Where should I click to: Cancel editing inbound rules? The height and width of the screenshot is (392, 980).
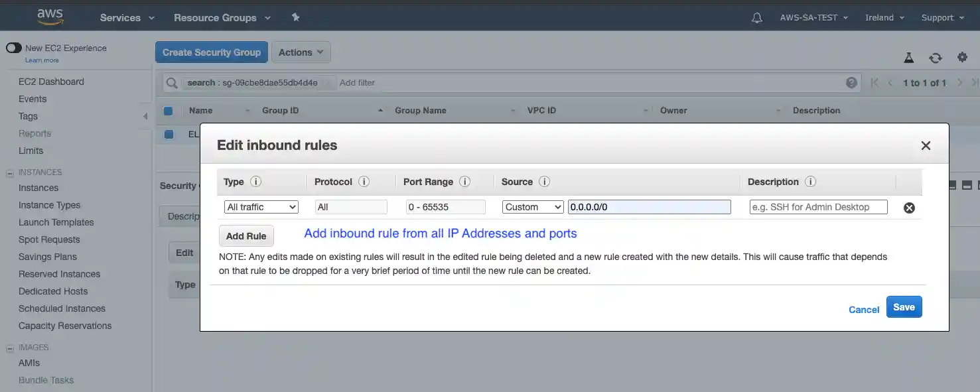tap(864, 310)
